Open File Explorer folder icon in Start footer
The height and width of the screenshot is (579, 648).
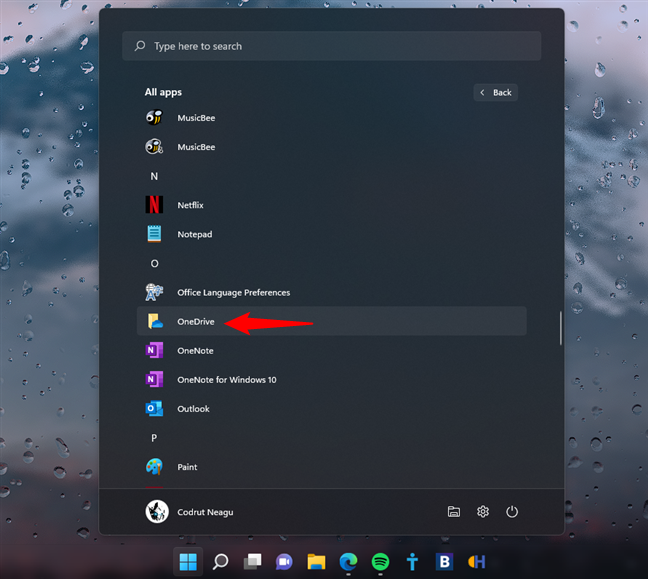coord(454,512)
